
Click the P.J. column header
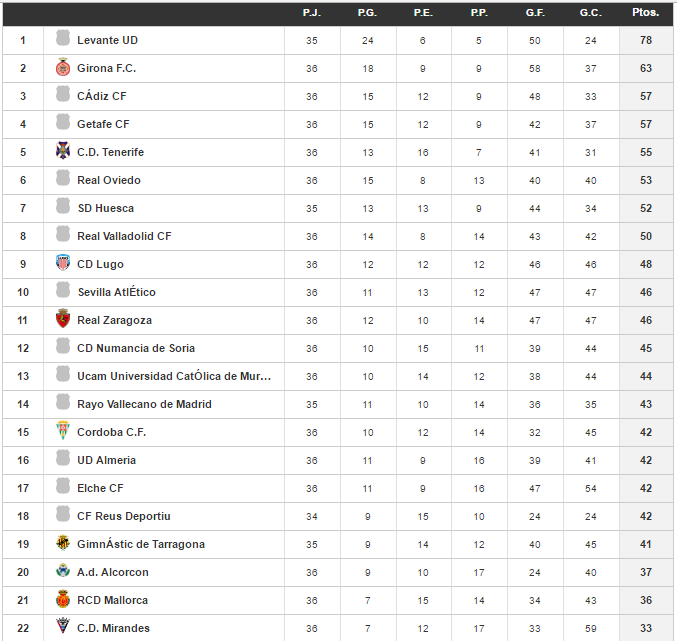point(311,12)
